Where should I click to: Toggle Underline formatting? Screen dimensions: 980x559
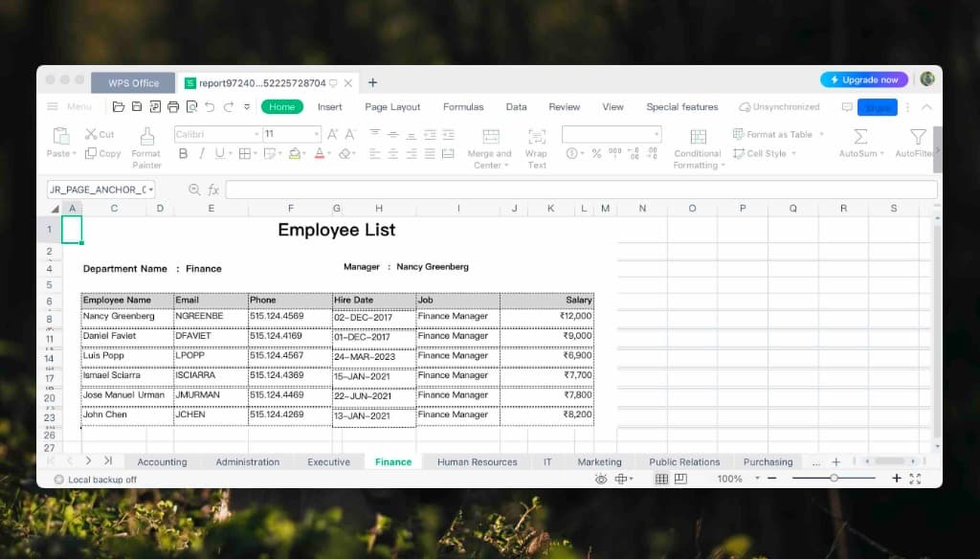(x=219, y=154)
